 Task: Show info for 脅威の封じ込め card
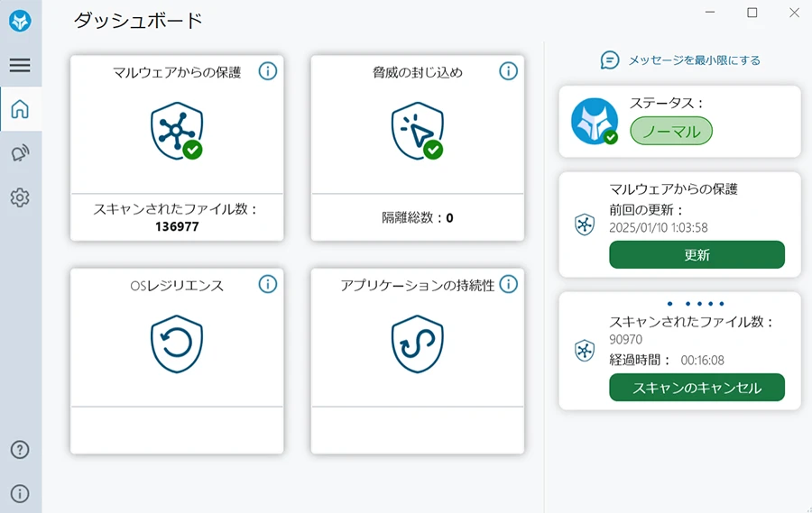509,71
